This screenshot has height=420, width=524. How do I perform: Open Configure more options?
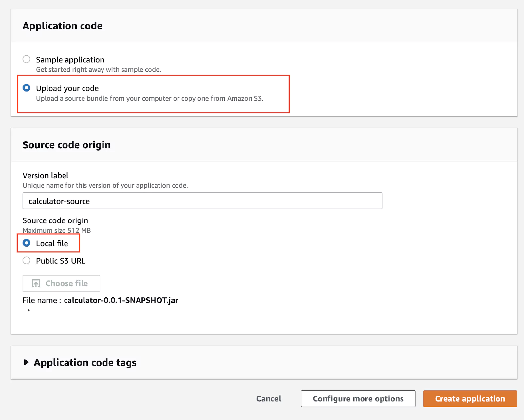point(358,399)
